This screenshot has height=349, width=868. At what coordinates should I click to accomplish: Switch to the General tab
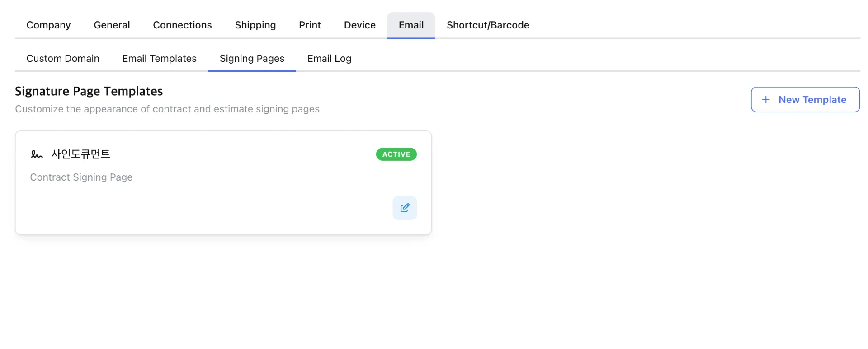pos(112,25)
